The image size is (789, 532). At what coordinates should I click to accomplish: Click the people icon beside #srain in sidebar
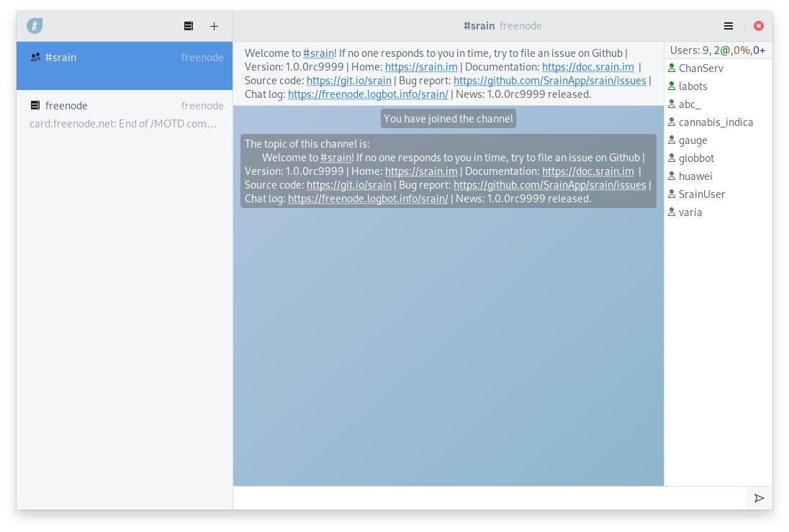click(35, 58)
